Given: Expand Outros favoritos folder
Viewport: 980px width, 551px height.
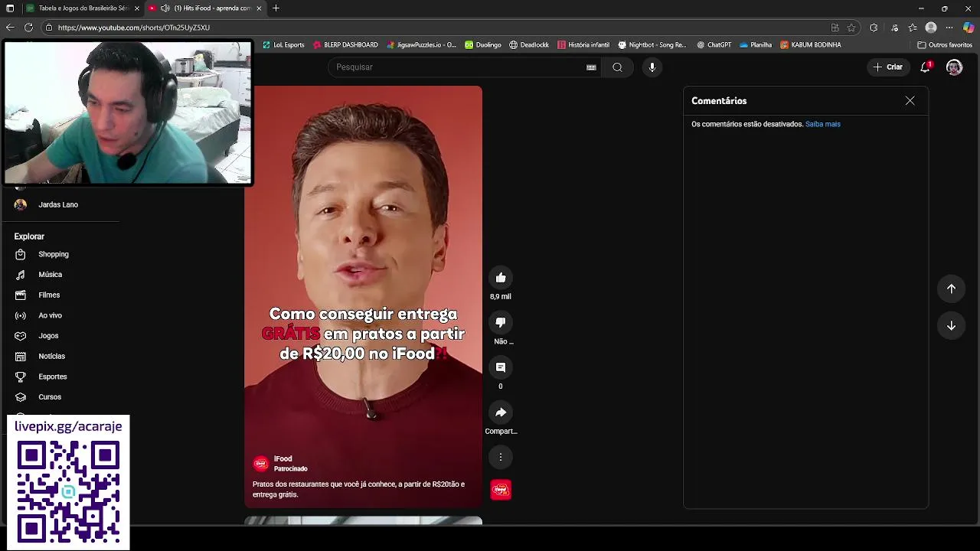Looking at the screenshot, I should click(x=945, y=45).
